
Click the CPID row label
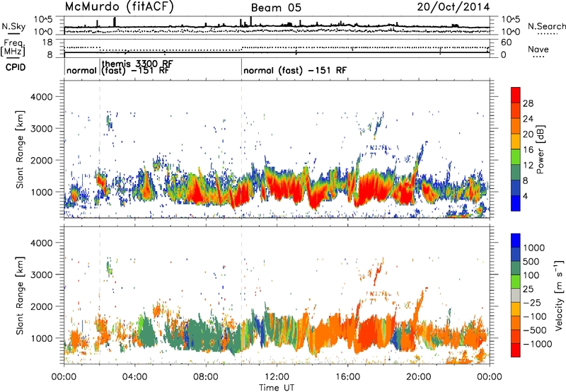(x=16, y=67)
